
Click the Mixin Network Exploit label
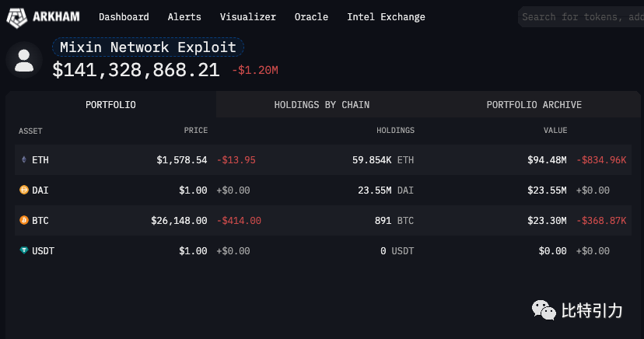[x=148, y=47]
